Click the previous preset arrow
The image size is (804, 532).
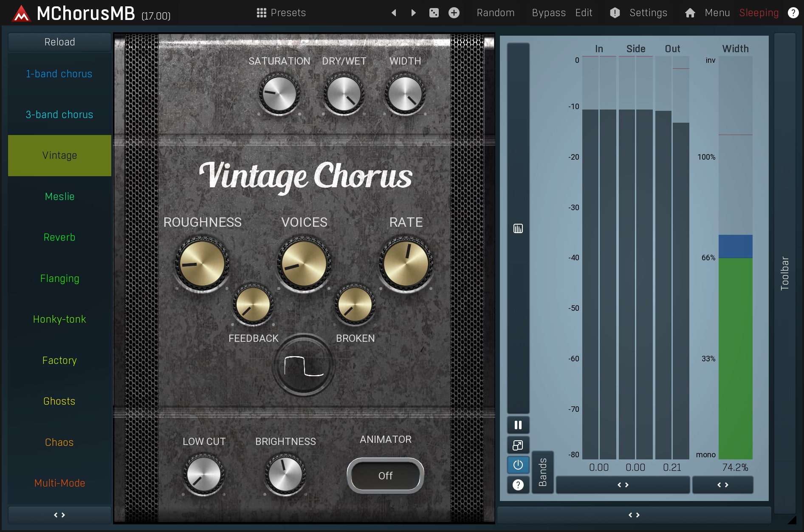point(394,13)
